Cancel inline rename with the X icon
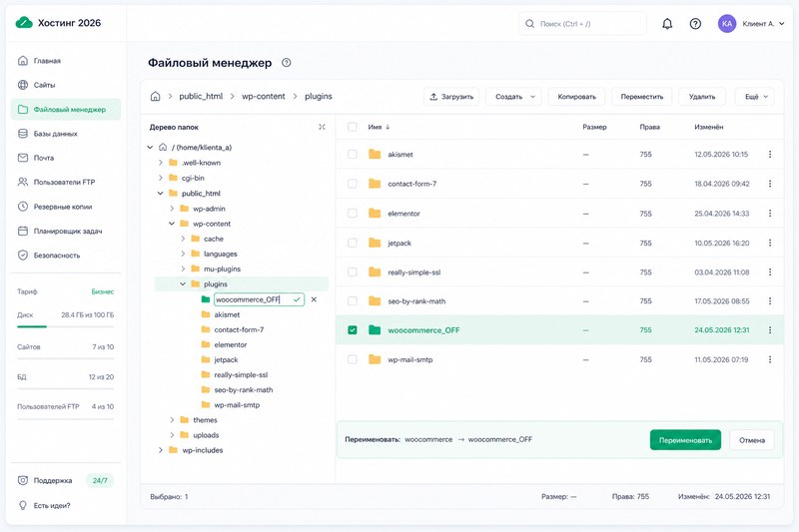Viewport: 799px width, 532px height. [314, 299]
